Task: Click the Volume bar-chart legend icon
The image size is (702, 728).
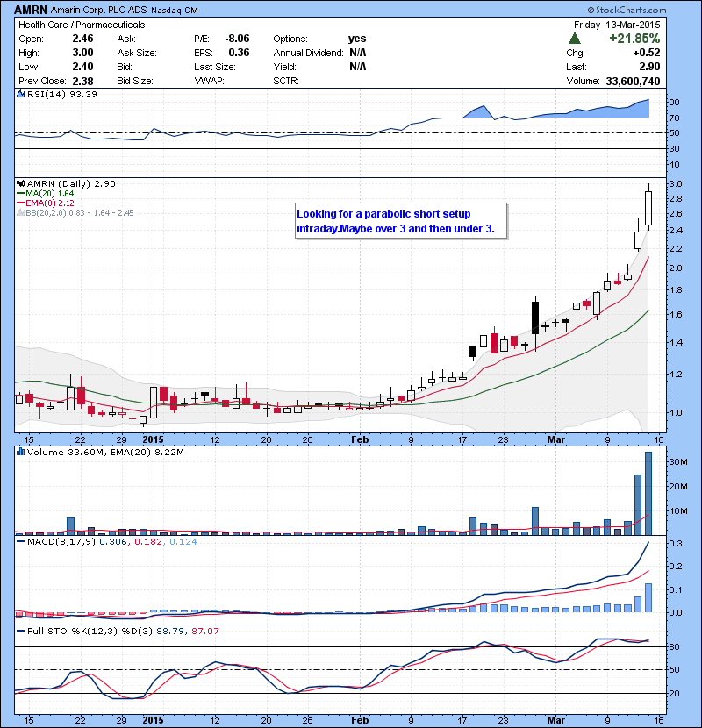Action: tap(19, 453)
